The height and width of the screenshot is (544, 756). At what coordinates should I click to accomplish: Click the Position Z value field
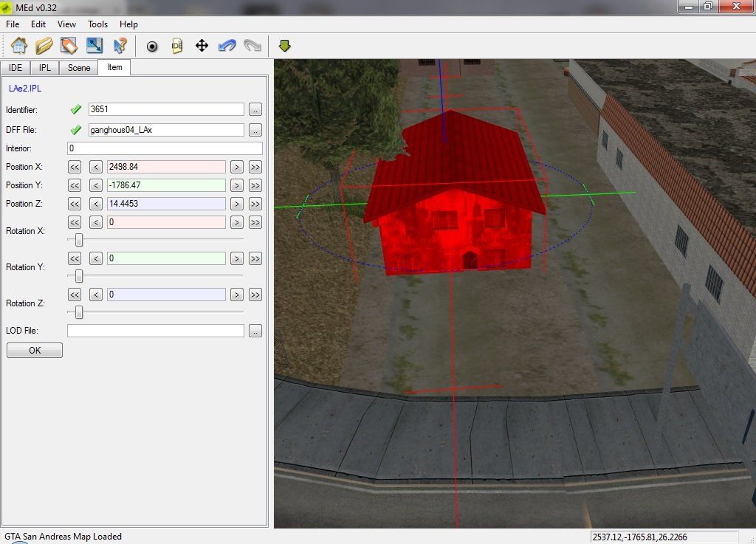(x=166, y=204)
